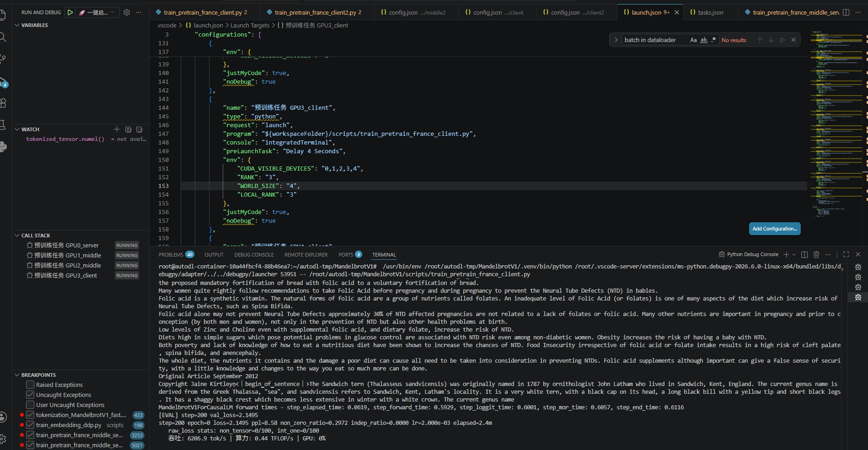Open the Python activity bar icon
This screenshot has height=450, width=868.
tap(3, 147)
